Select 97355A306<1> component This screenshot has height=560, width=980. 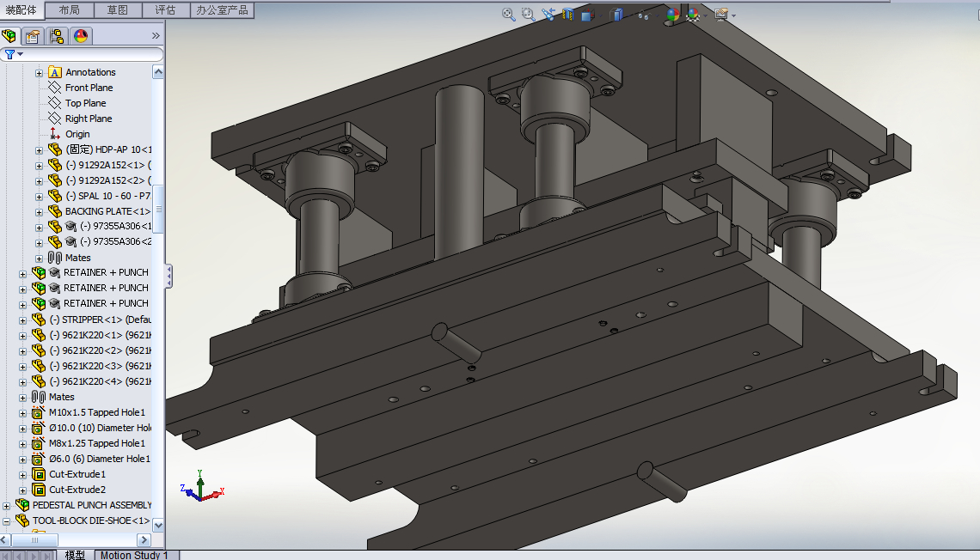[116, 226]
